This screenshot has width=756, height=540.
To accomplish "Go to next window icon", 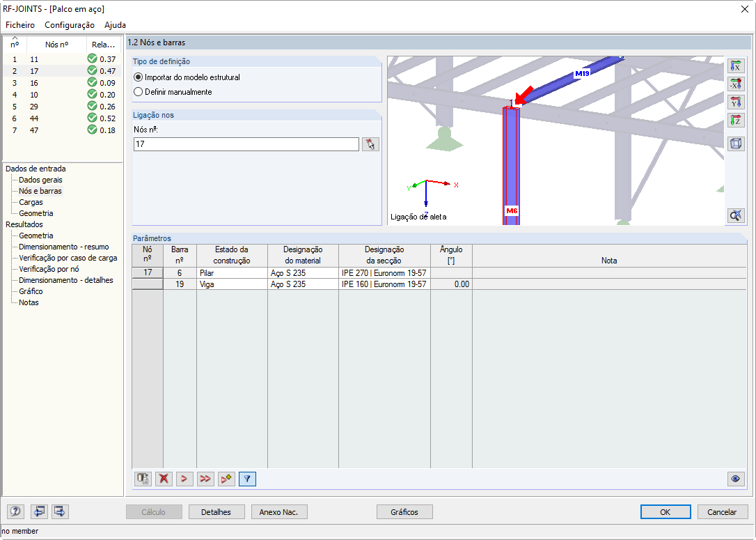I will tap(60, 511).
